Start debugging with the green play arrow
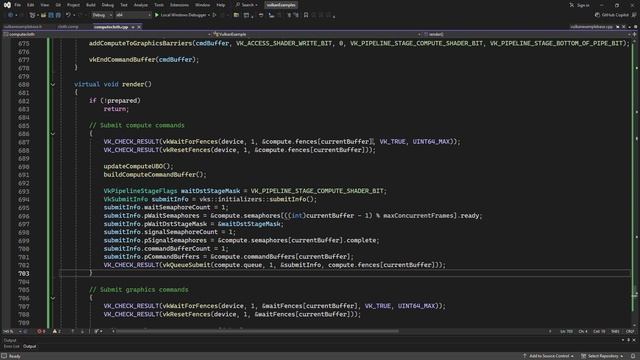640x360 pixels. 157,15
